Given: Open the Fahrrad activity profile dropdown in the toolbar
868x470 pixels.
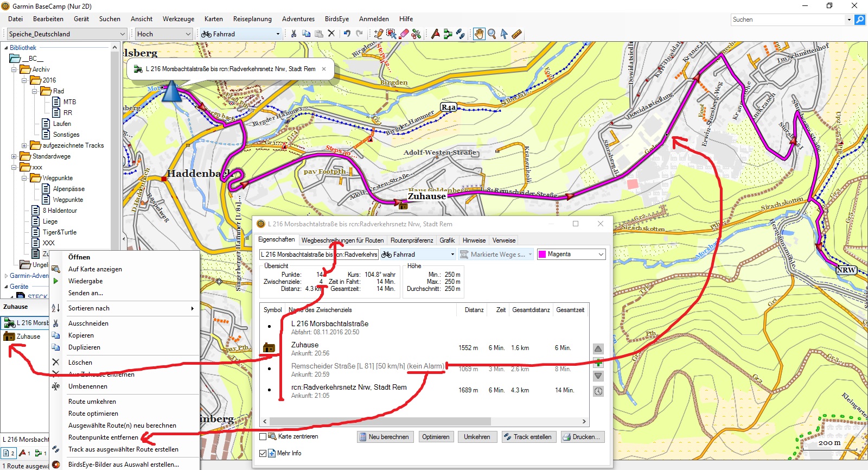Looking at the screenshot, I should (240, 34).
